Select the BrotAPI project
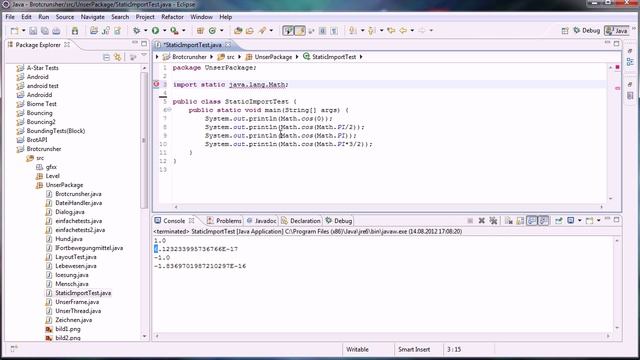This screenshot has width=640, height=360. tap(37, 140)
